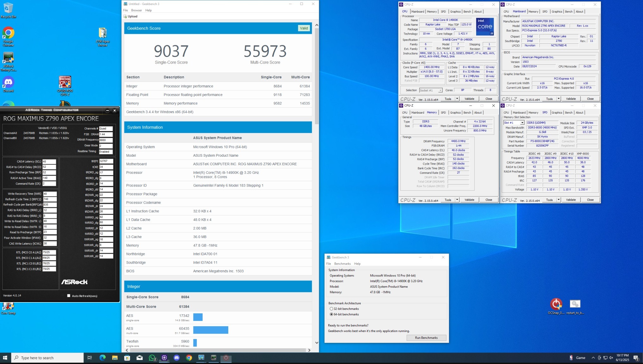The height and width of the screenshot is (364, 643).
Task: Open Tools dropdown arrow in CPU-Z CPU window
Action: click(x=457, y=99)
